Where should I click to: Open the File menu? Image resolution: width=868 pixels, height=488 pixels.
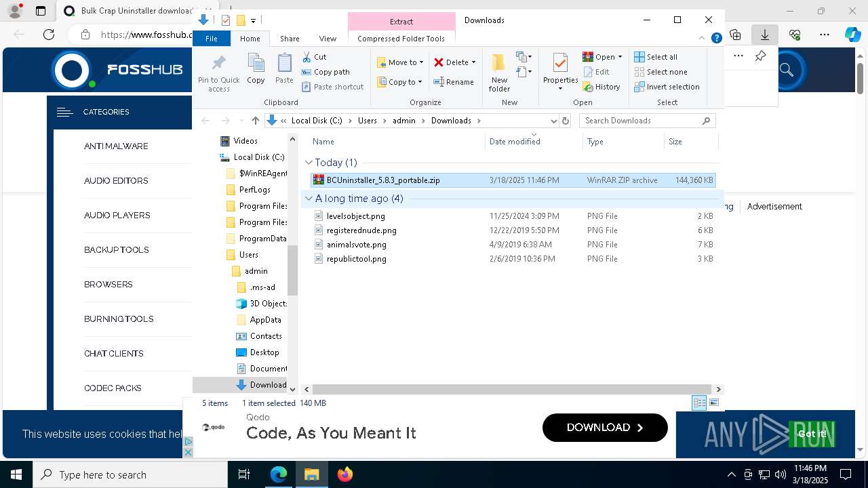tap(212, 39)
